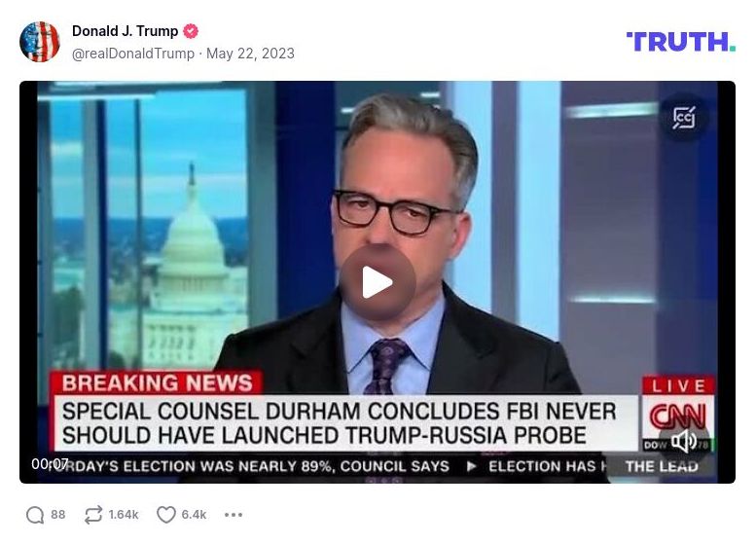Visit the @realDonaldTrump handle
The width and height of the screenshot is (756, 544).
pos(133,54)
